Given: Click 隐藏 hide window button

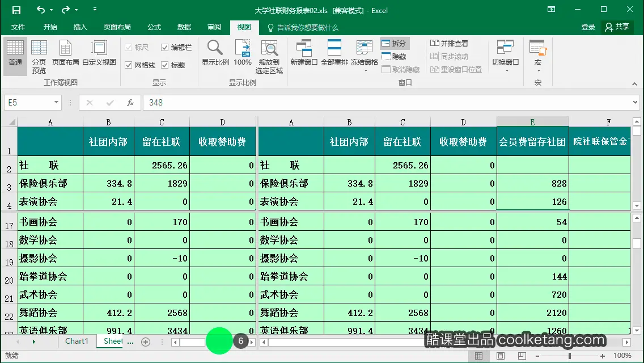Looking at the screenshot, I should 394,56.
